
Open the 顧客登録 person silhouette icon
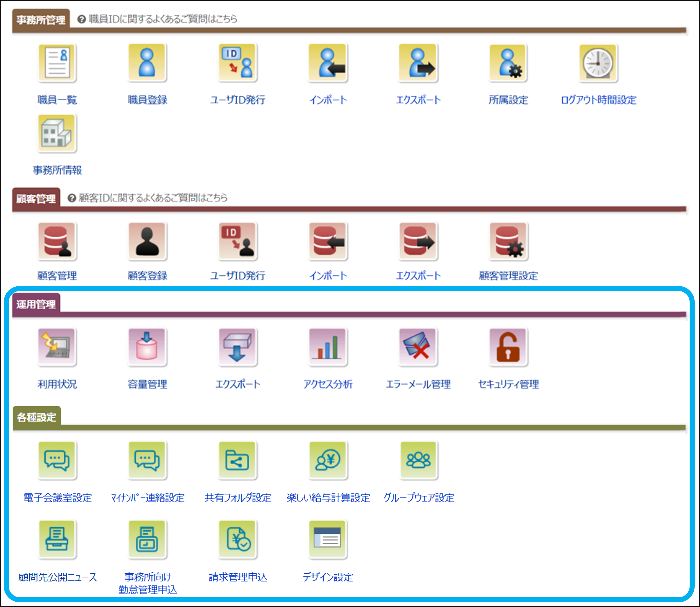click(147, 242)
